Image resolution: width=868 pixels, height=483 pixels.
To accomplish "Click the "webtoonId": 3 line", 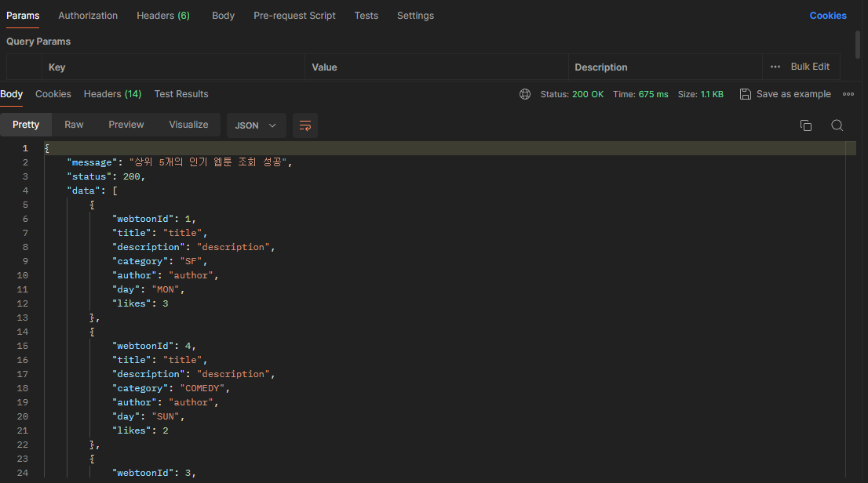I will [154, 473].
